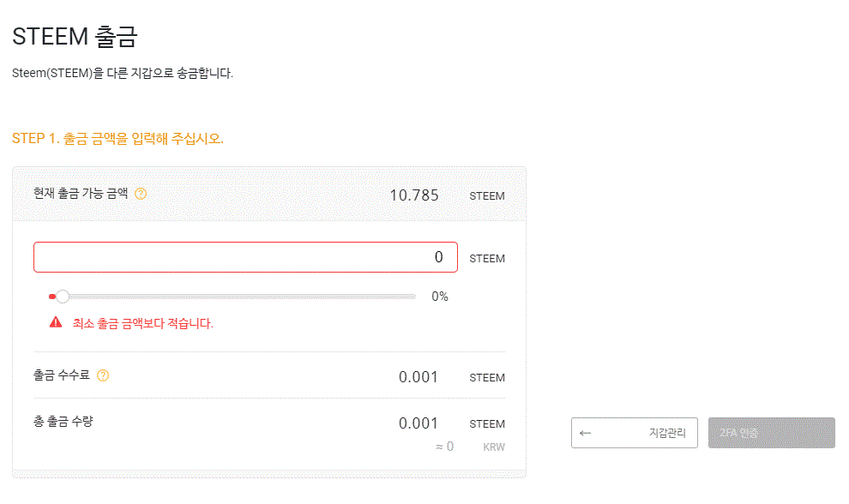The height and width of the screenshot is (504, 849).
Task: Click the withdrawal percentage slider handle
Action: pos(62,297)
